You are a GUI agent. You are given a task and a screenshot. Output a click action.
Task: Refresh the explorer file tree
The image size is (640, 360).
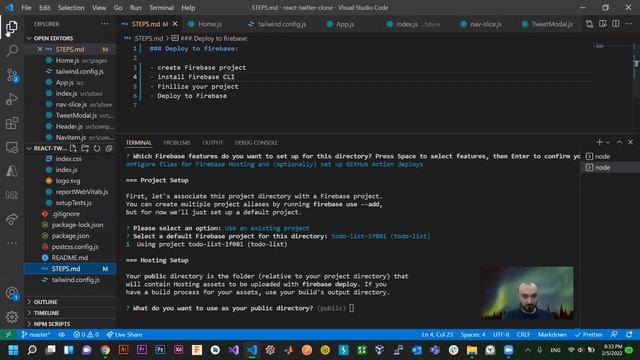tap(97, 148)
